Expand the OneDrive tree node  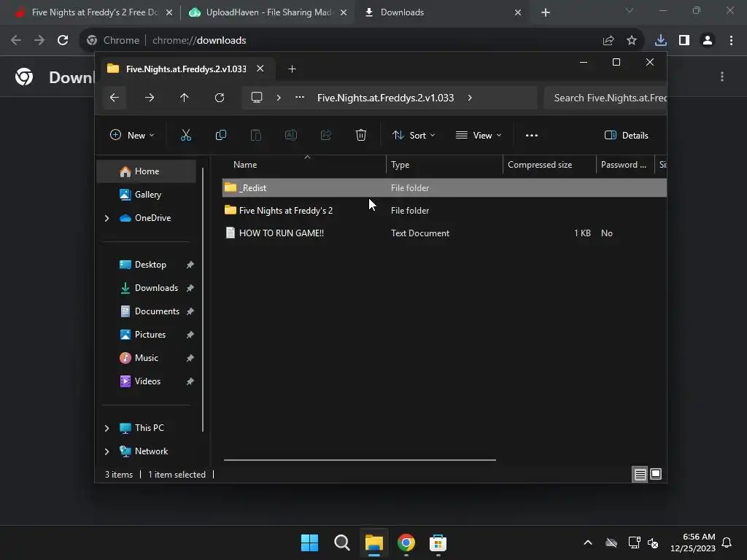[107, 218]
